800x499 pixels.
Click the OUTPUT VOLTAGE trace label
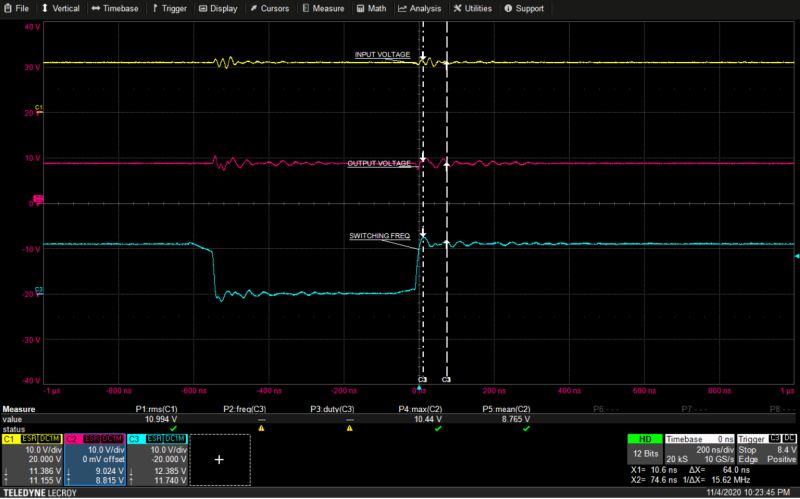pyautogui.click(x=379, y=163)
